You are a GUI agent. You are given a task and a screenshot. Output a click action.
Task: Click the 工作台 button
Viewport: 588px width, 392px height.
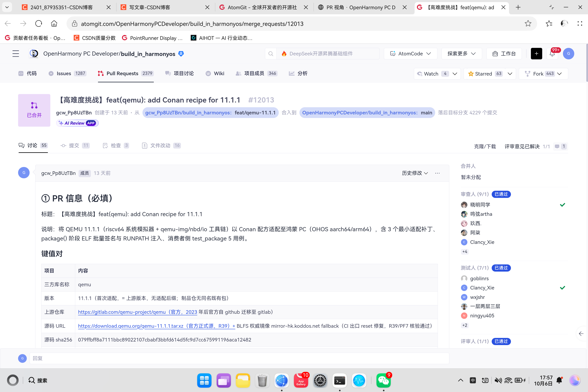pyautogui.click(x=504, y=54)
